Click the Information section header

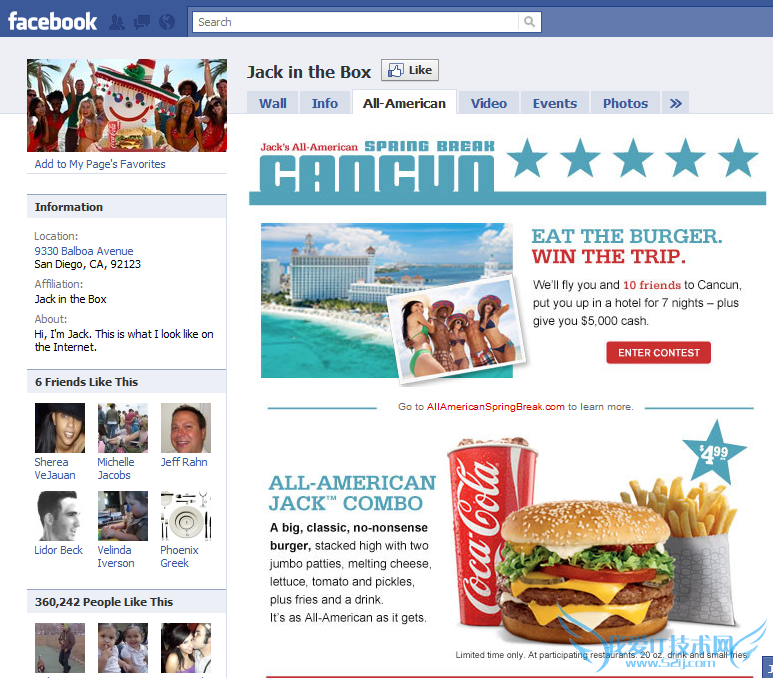click(x=127, y=207)
